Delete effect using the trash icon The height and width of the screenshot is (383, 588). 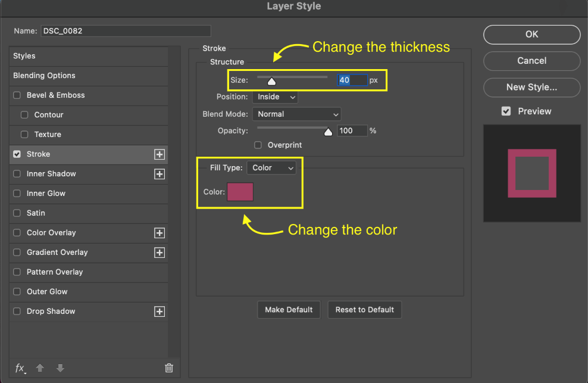coord(169,368)
